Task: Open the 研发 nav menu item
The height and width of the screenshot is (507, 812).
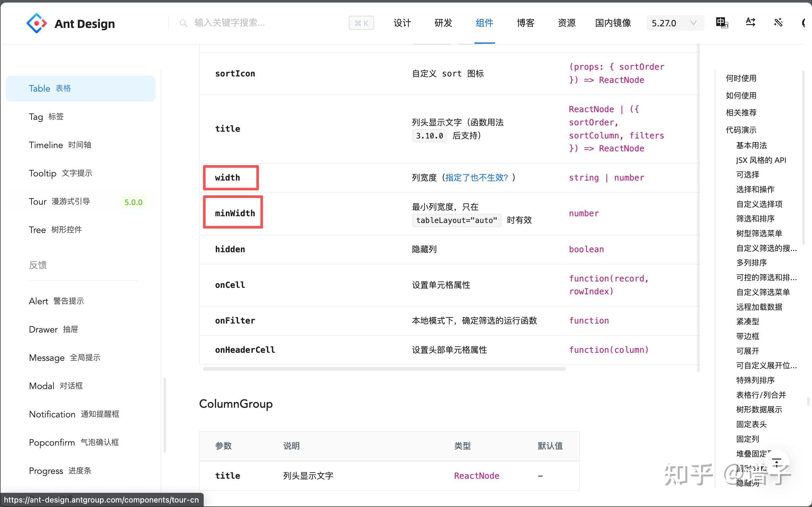Action: 443,23
